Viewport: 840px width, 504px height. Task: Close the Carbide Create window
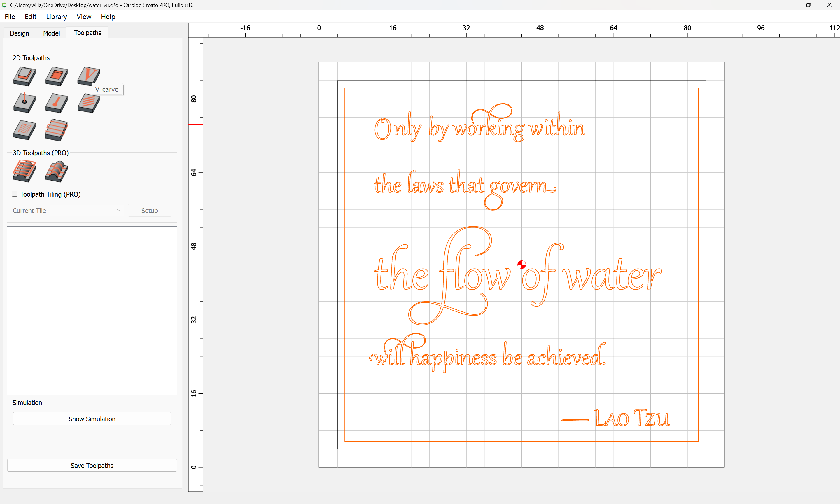point(829,5)
